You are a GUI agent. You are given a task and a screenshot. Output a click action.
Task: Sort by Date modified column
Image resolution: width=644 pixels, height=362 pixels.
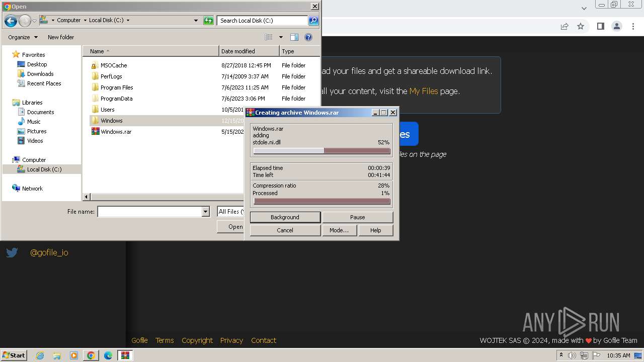pyautogui.click(x=249, y=51)
